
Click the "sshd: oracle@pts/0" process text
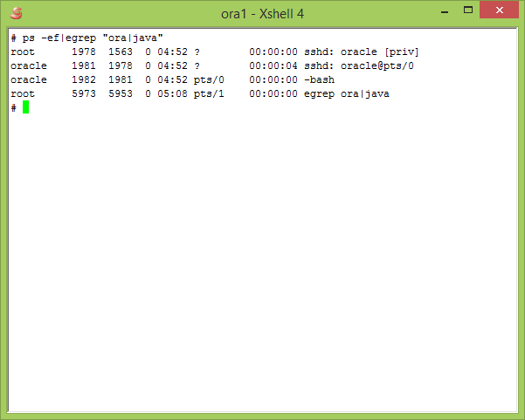pyautogui.click(x=358, y=65)
